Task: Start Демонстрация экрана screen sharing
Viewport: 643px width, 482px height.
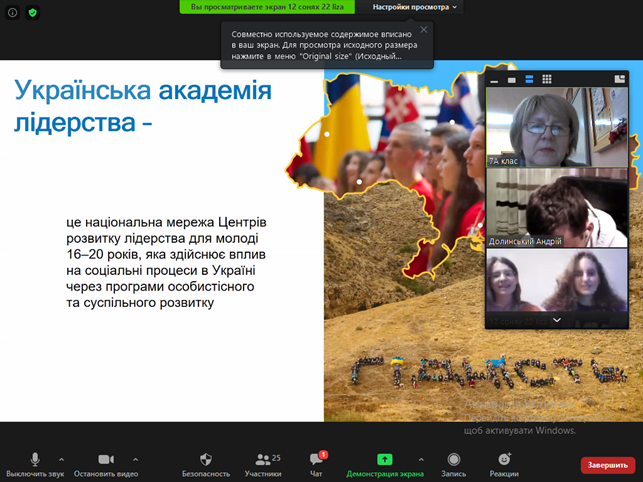Action: coord(385,465)
